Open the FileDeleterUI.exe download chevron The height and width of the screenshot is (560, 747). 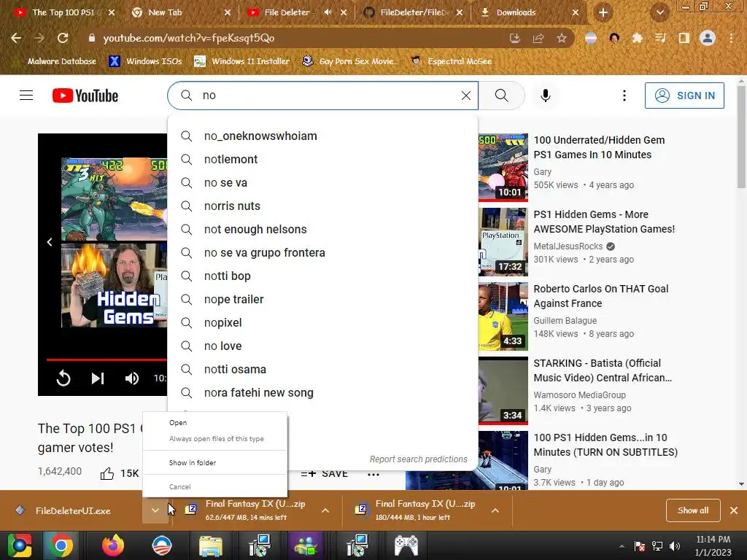click(155, 510)
